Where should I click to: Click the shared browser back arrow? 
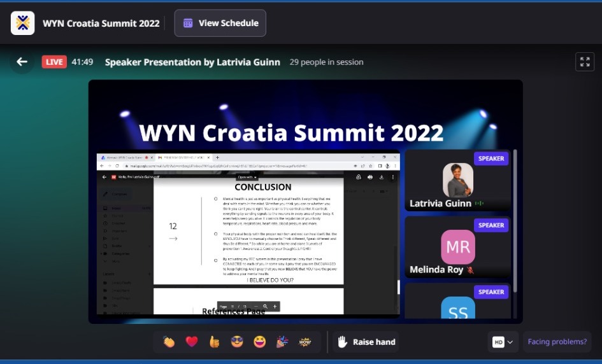[102, 166]
